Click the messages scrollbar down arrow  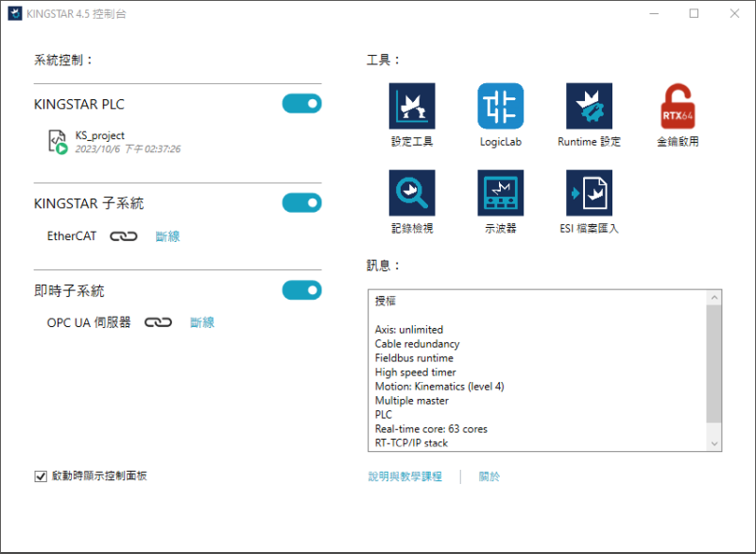coord(714,443)
